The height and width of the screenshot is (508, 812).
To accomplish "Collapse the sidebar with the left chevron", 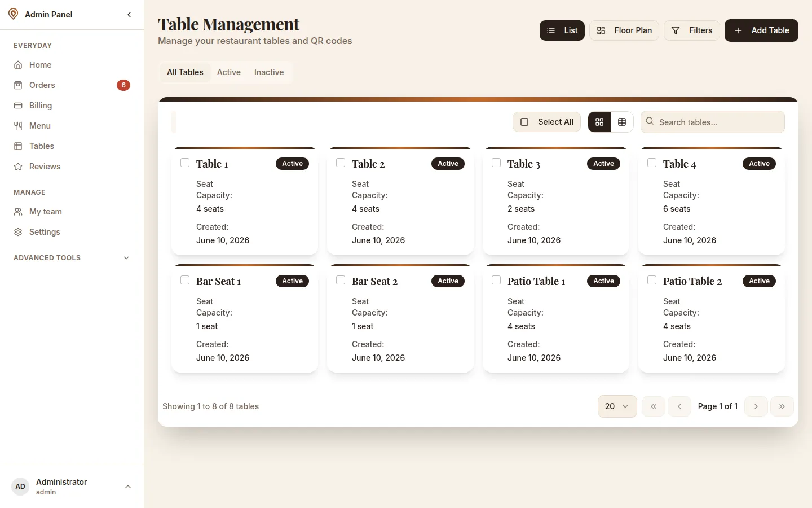I will (x=129, y=15).
